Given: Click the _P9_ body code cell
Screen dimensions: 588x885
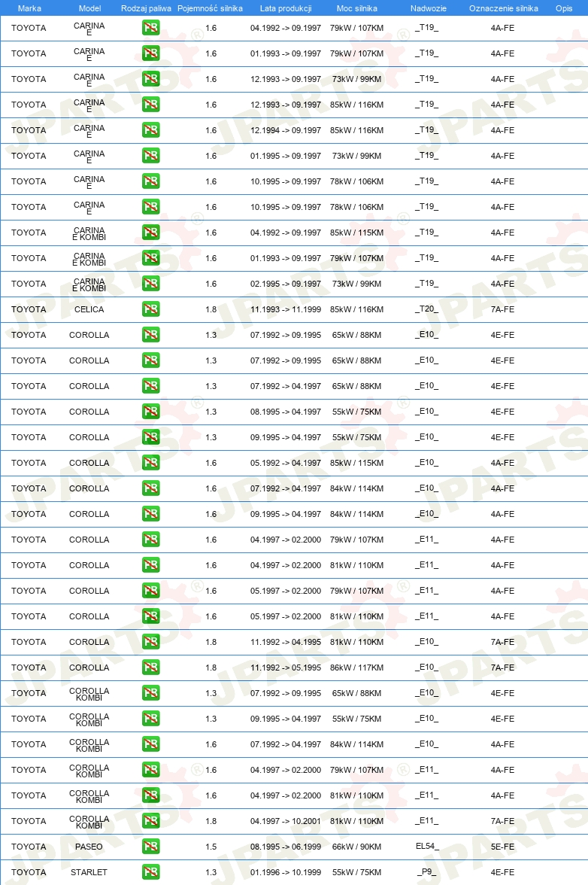Looking at the screenshot, I should (427, 872).
